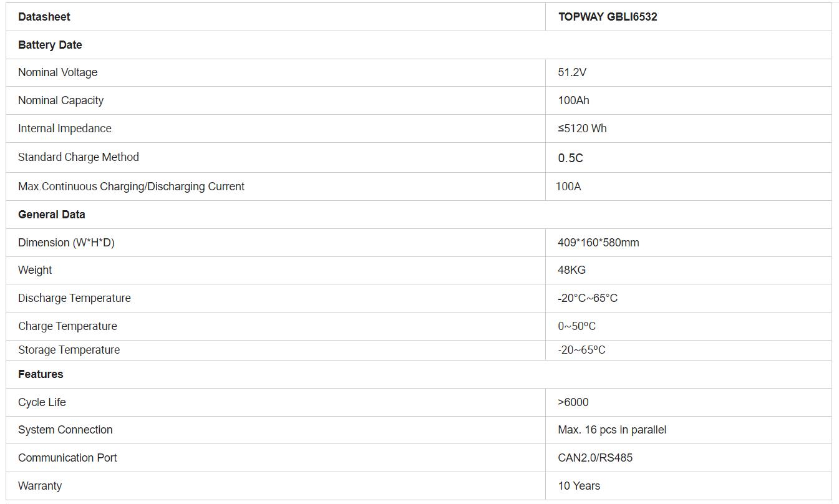Select Max. 16 pcs in parallel text
839x504 pixels.
tap(611, 430)
